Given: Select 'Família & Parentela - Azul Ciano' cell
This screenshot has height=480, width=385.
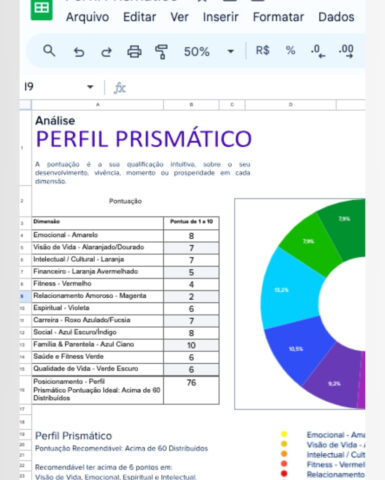Looking at the screenshot, I should coord(98,345).
